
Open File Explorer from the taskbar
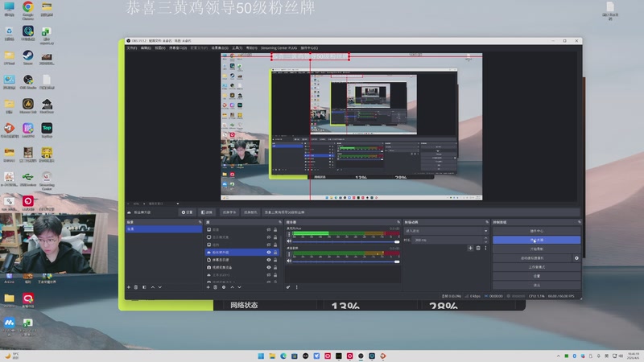point(272,356)
